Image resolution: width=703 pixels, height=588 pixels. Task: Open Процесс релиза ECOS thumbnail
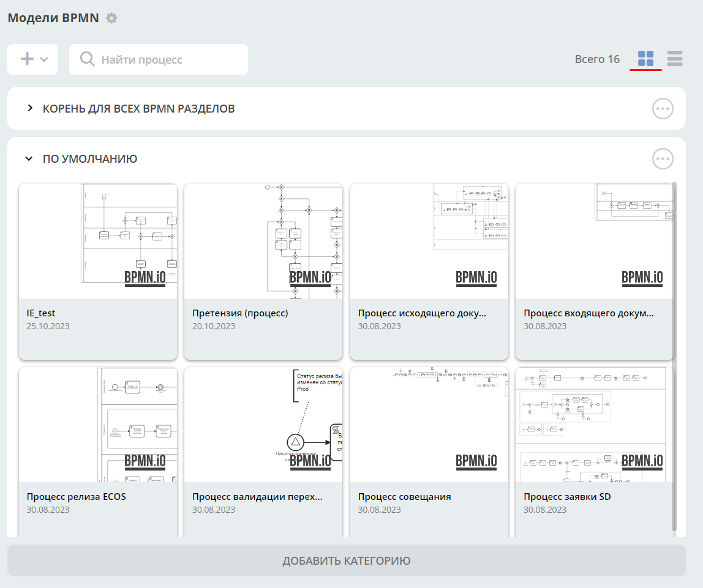pyautogui.click(x=98, y=425)
